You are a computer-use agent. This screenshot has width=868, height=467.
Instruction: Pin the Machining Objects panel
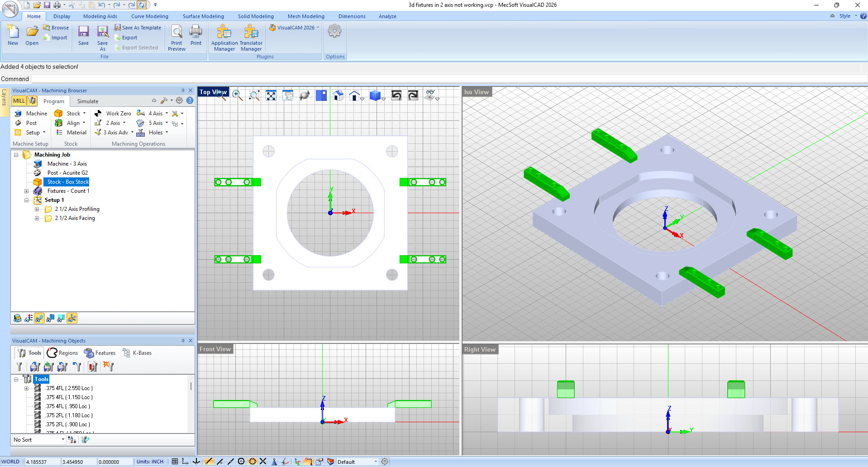(x=183, y=340)
